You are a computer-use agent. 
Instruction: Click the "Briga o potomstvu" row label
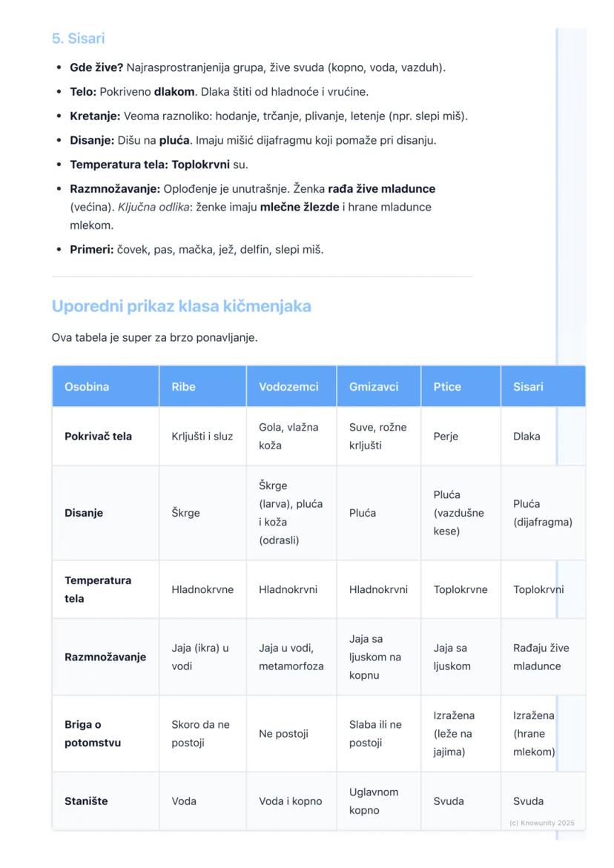[x=92, y=733]
